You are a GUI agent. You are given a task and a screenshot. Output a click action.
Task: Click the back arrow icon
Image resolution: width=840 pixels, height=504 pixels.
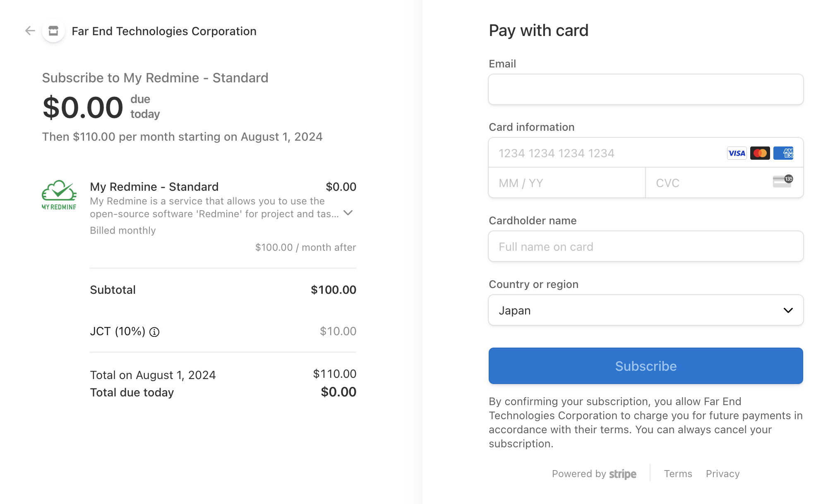pos(30,31)
